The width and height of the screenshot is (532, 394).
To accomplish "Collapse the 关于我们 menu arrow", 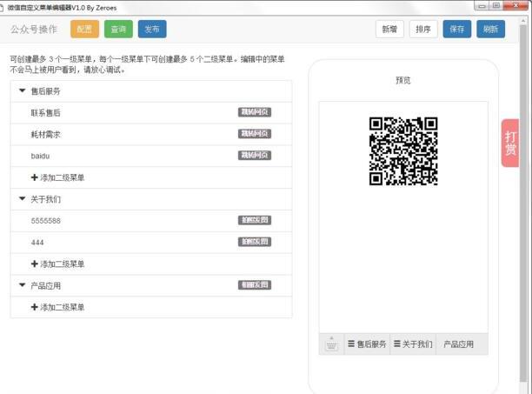I will click(23, 198).
